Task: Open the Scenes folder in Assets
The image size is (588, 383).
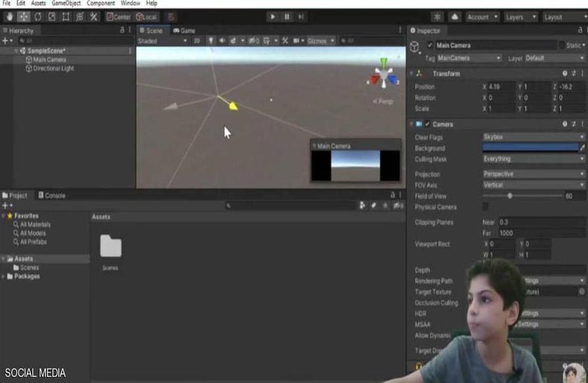Action: (111, 251)
